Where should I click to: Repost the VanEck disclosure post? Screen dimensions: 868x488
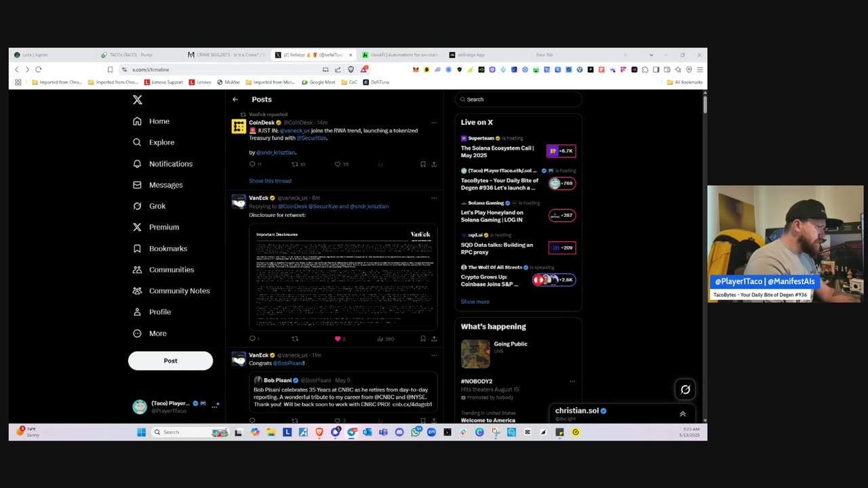[295, 339]
